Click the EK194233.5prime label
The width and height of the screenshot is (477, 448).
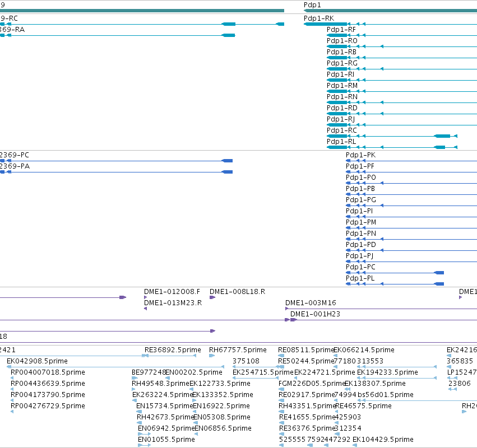coord(387,372)
